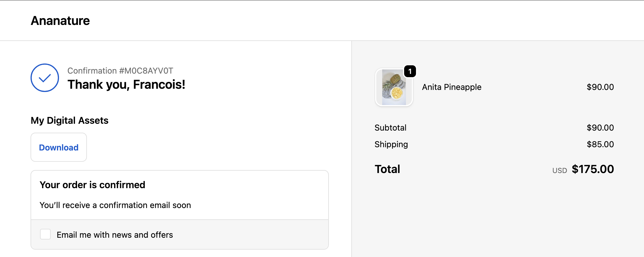Click the quantity badge showing 1

tap(410, 71)
